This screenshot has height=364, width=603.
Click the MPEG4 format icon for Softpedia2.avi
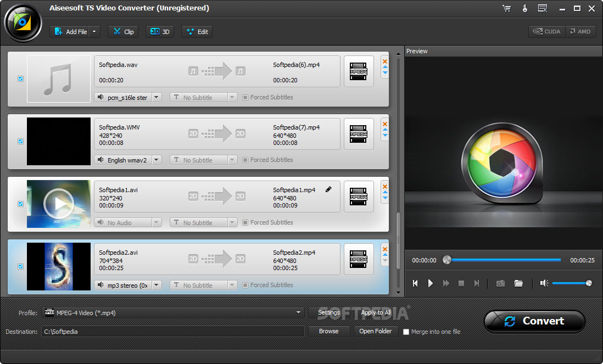[359, 260]
